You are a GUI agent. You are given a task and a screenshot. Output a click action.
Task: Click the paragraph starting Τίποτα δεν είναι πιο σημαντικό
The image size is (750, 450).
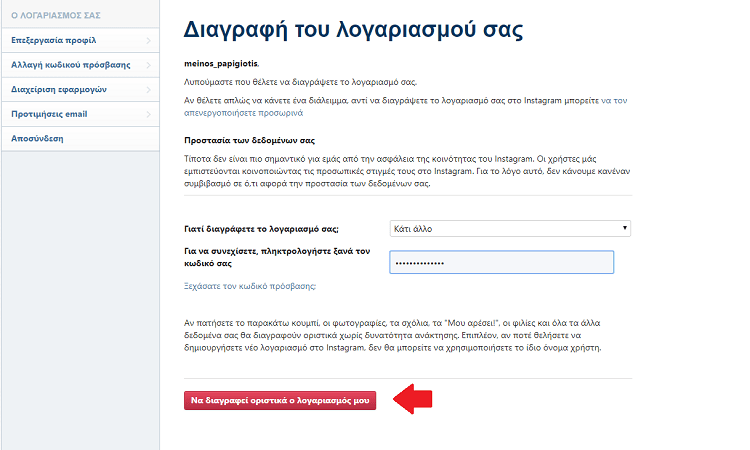click(407, 171)
